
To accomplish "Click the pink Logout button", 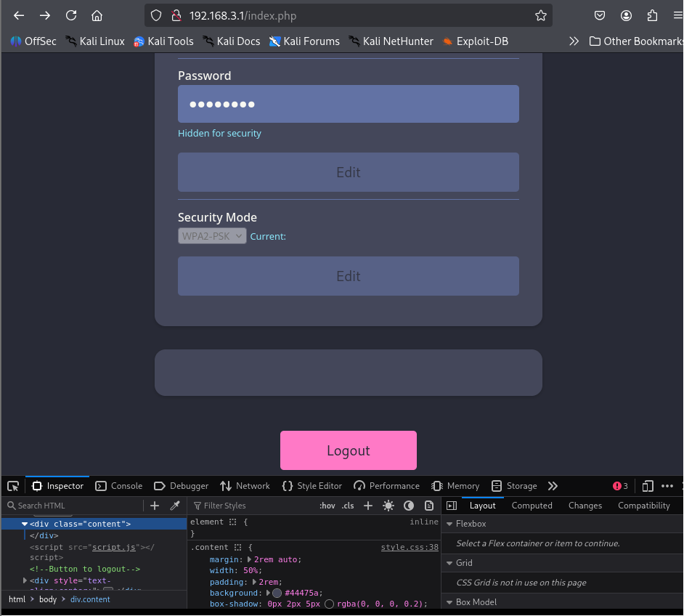I will (349, 450).
